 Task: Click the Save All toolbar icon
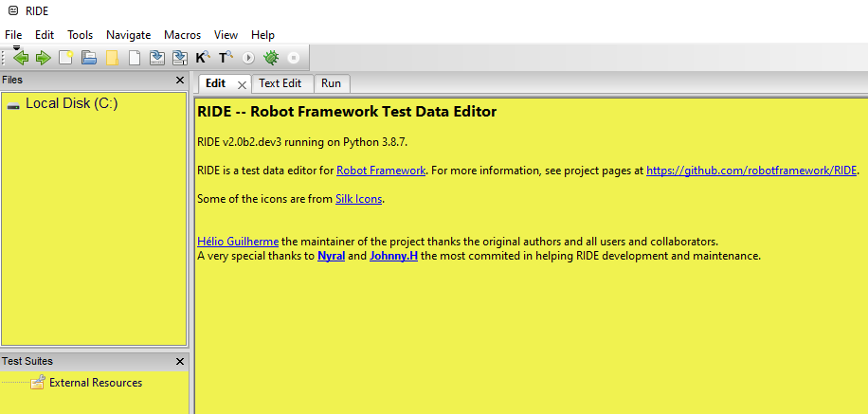pyautogui.click(x=180, y=58)
